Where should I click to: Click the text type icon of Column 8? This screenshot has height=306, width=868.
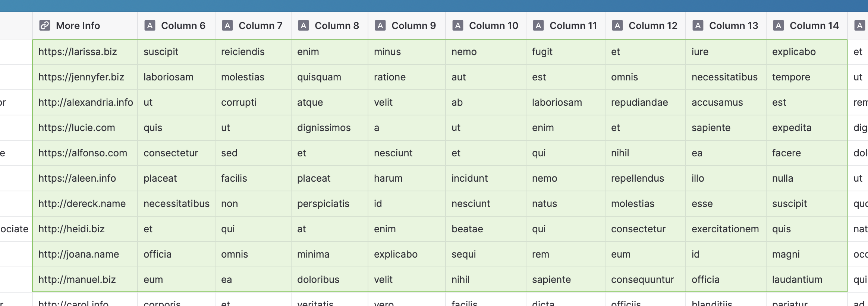coord(304,25)
